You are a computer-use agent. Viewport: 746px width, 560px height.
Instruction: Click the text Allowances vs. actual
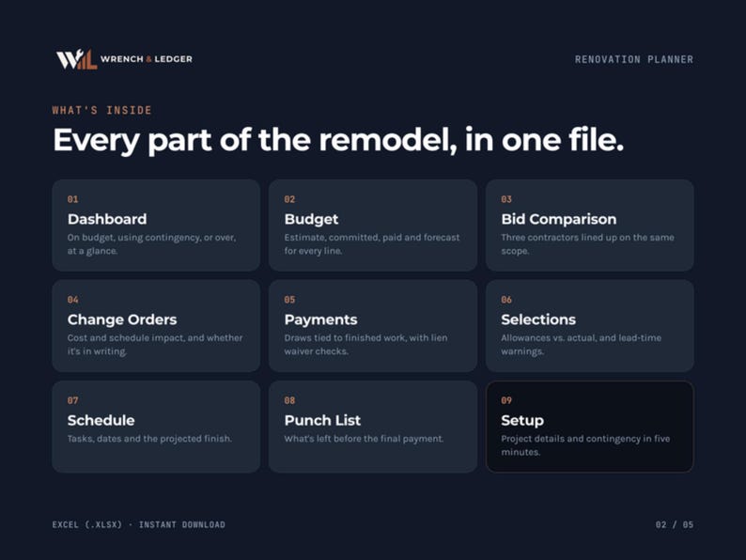coord(581,345)
